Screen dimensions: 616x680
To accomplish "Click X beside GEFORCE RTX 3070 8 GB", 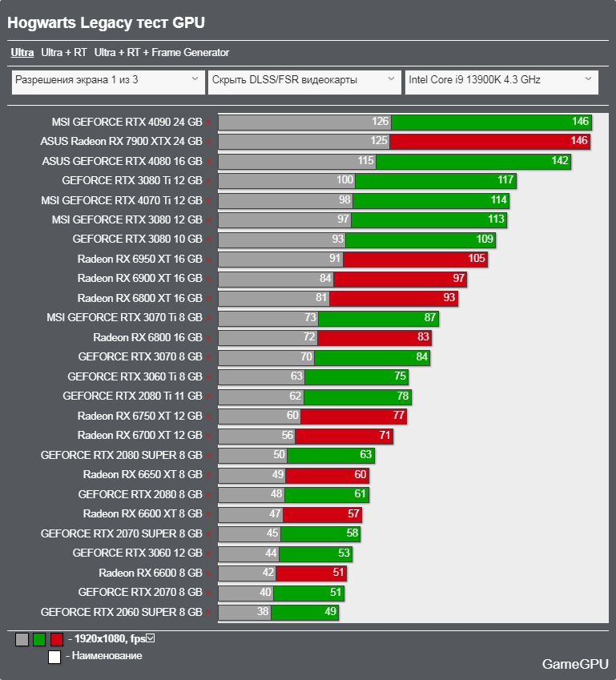I will click(208, 357).
